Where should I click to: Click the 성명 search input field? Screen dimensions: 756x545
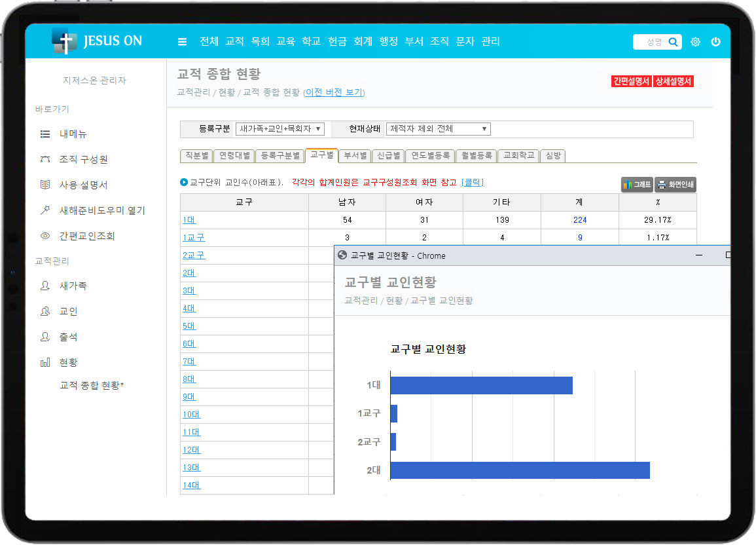[x=649, y=42]
